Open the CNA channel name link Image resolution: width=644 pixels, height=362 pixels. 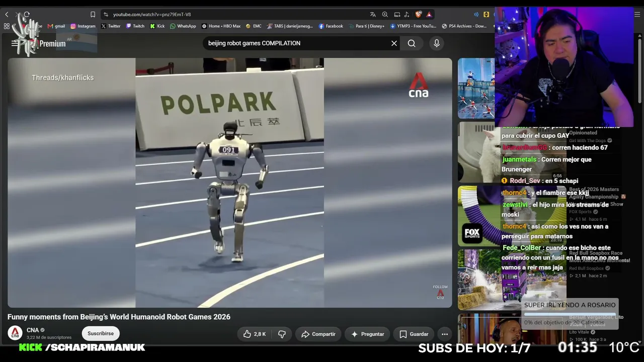pos(33,330)
